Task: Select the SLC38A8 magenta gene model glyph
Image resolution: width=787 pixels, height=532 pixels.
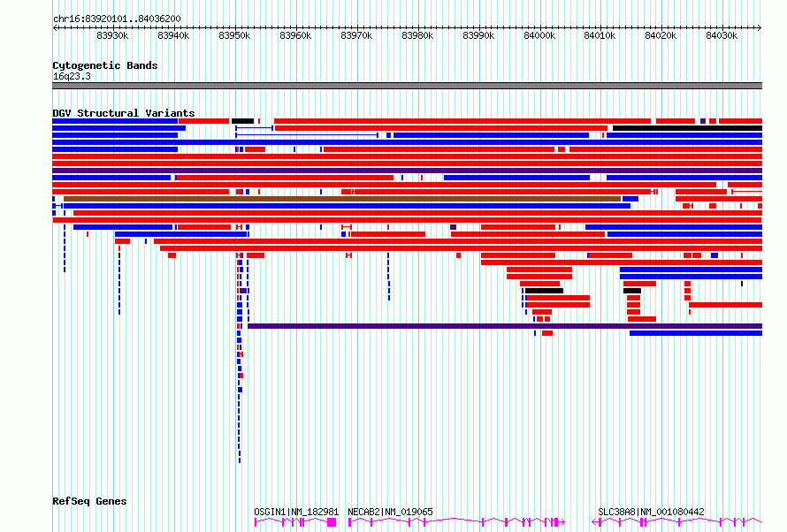Action: point(676,522)
